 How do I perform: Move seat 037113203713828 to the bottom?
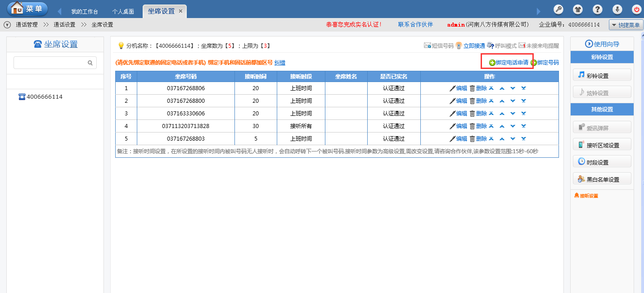click(x=523, y=126)
